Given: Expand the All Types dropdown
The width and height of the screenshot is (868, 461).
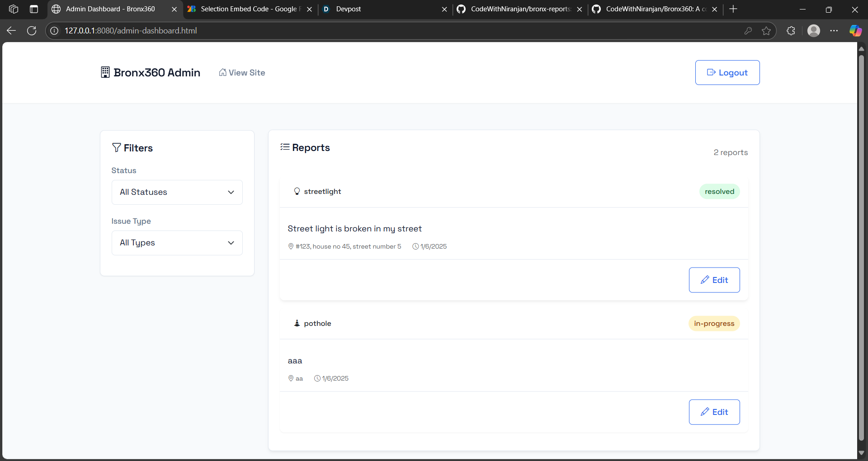Looking at the screenshot, I should [177, 243].
